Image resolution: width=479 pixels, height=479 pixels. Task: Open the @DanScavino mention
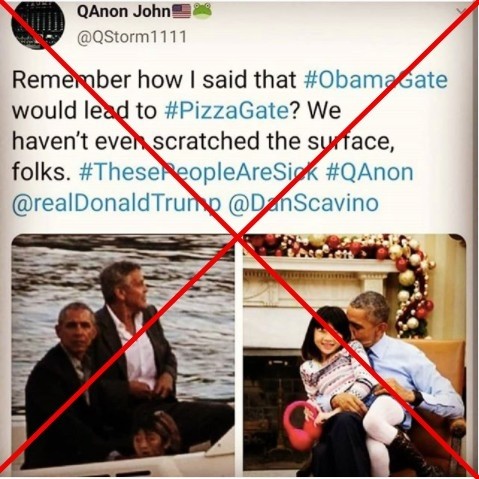coord(304,203)
